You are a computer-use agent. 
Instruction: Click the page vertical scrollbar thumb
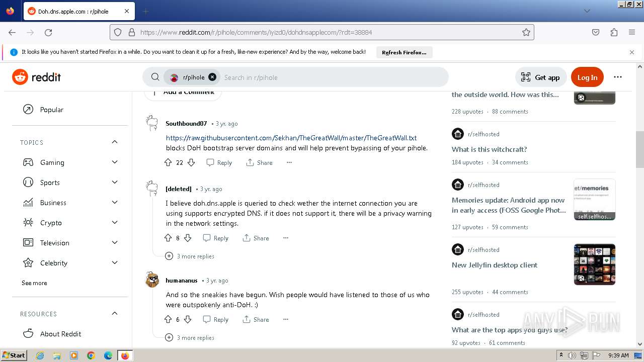pos(640,149)
